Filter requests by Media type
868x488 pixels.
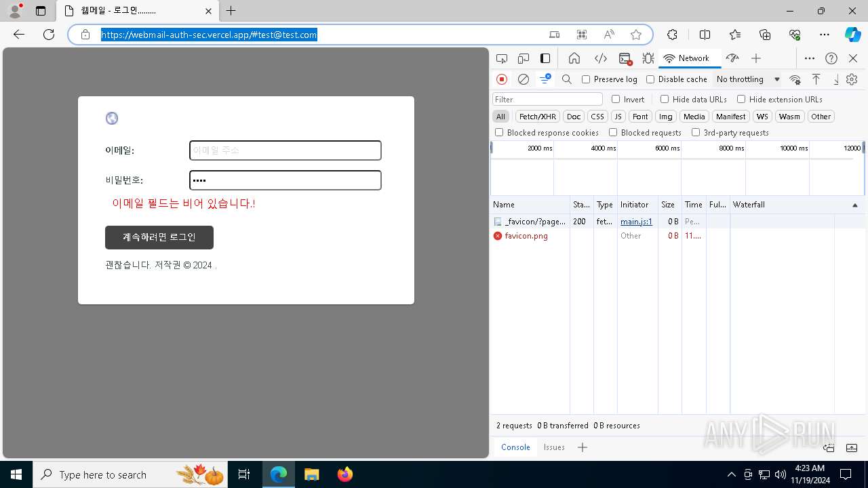pyautogui.click(x=694, y=117)
